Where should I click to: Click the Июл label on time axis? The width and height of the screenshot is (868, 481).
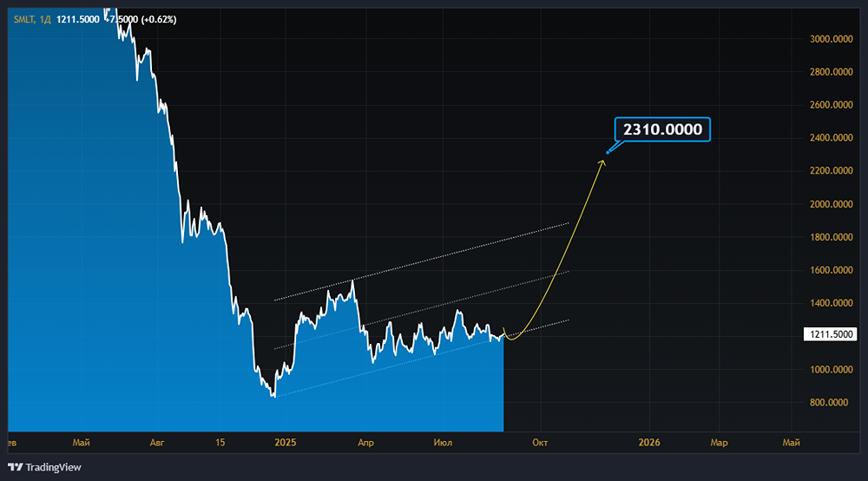point(443,442)
